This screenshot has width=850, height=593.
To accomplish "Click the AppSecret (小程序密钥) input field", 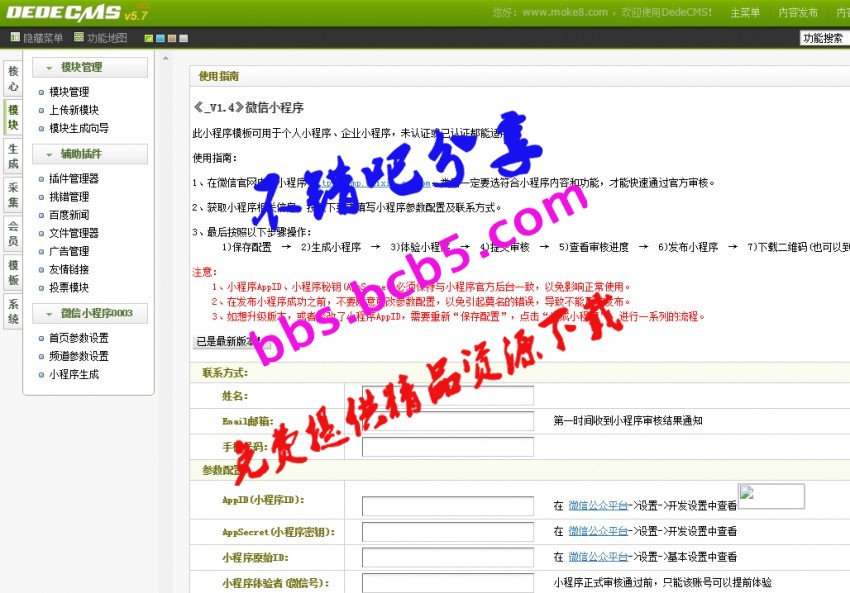I will 448,532.
